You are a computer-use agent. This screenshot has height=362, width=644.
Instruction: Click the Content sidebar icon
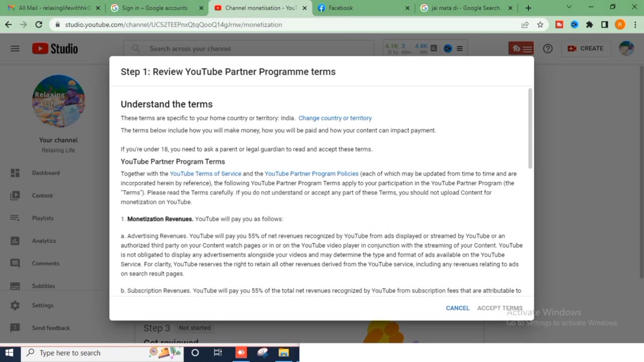pyautogui.click(x=15, y=196)
